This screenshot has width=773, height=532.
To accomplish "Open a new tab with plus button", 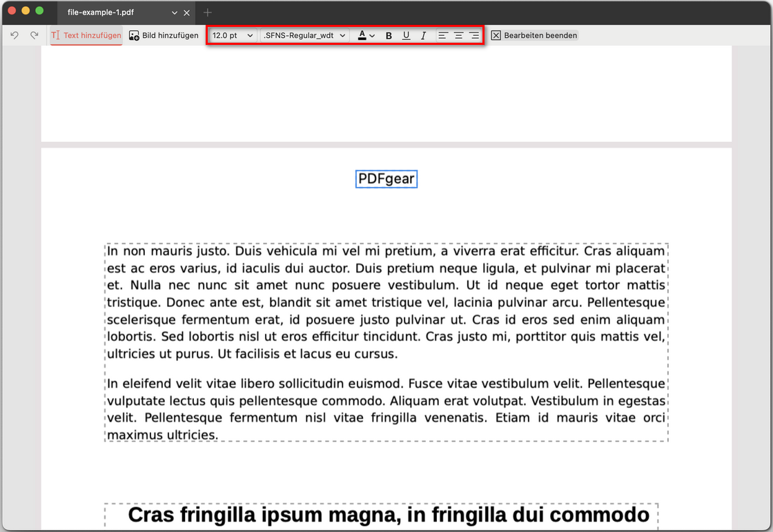I will click(x=208, y=12).
